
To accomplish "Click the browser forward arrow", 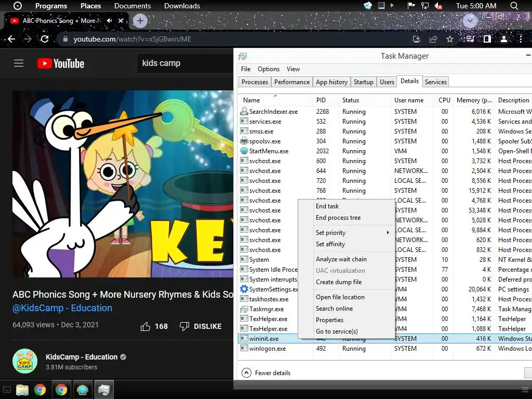I will (28, 39).
